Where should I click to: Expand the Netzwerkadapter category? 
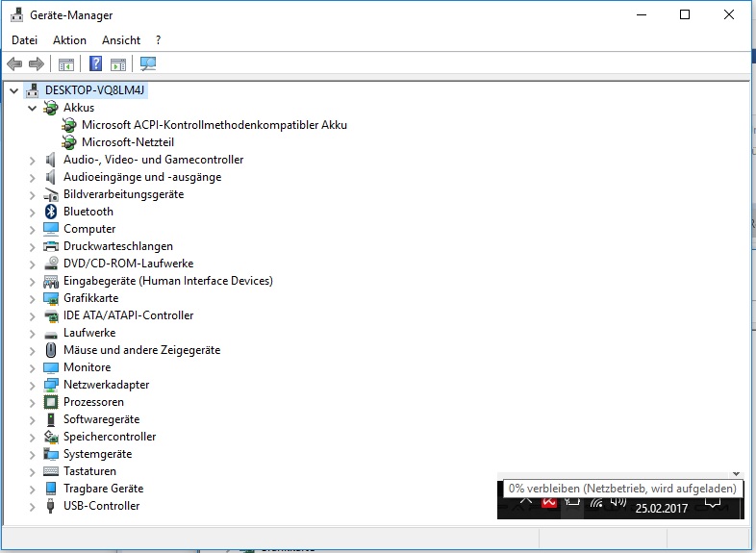[x=33, y=386]
